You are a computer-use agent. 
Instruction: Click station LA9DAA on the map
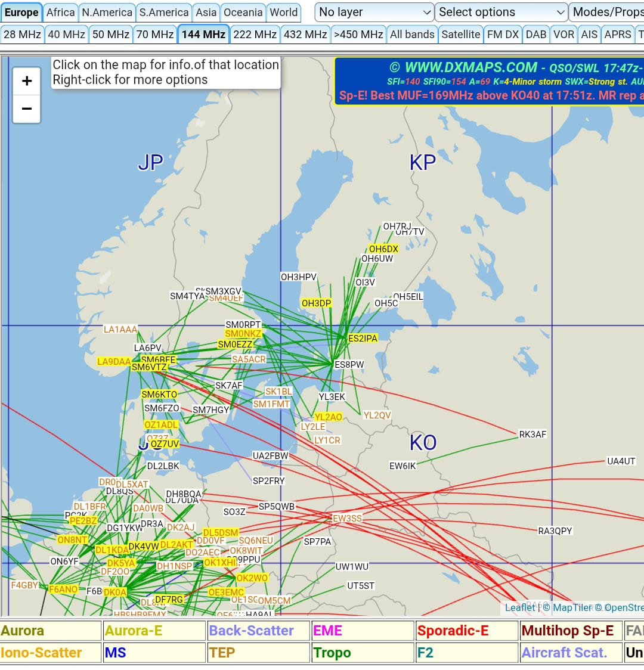114,361
